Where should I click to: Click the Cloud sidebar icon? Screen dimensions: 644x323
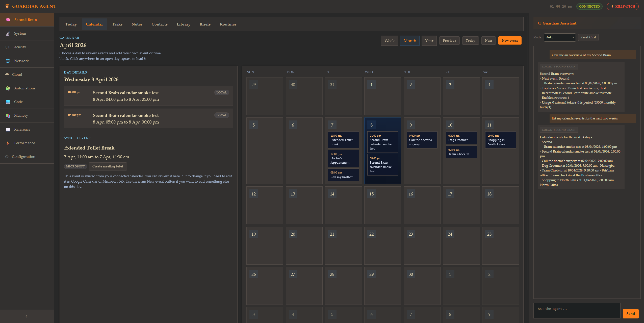(7, 74)
